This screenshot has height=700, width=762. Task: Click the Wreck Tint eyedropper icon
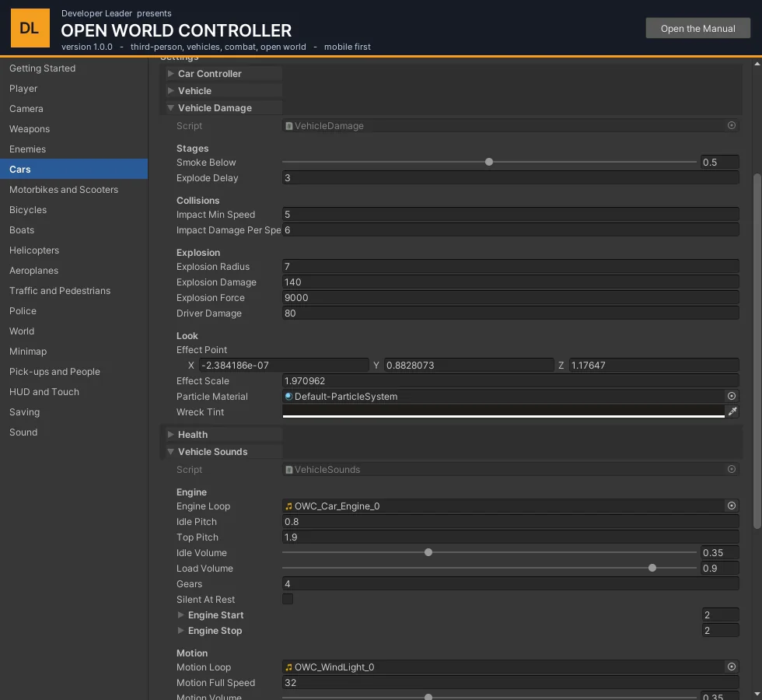[732, 411]
